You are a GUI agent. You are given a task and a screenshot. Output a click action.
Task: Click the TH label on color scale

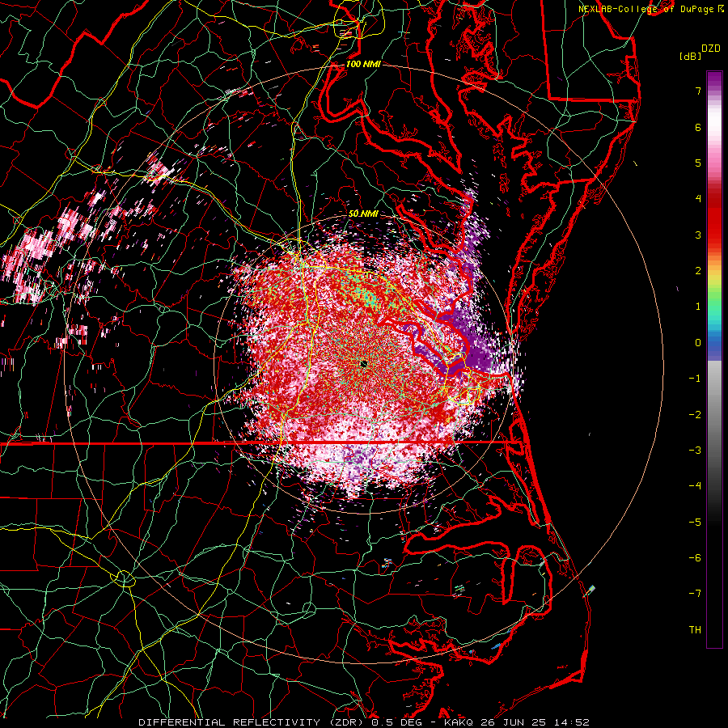pos(695,630)
